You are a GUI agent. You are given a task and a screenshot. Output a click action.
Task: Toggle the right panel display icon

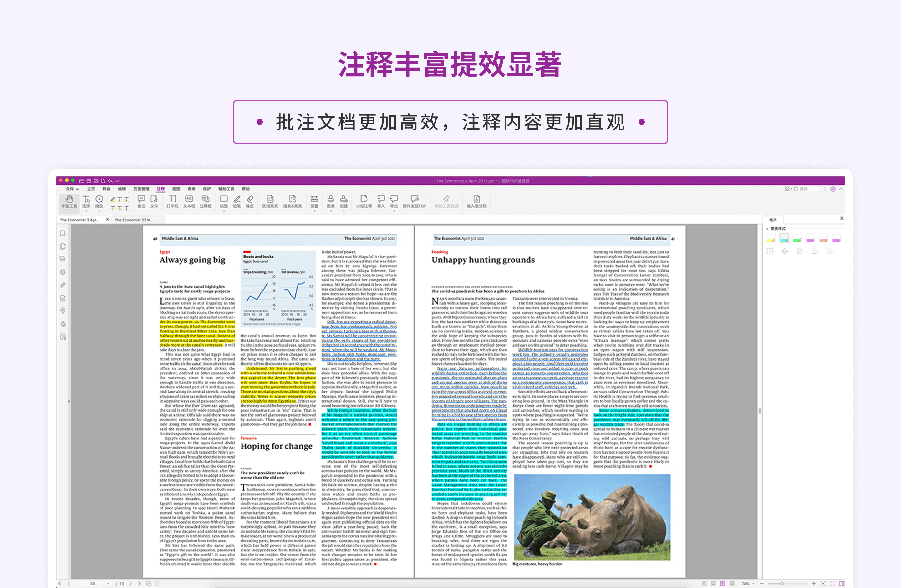842,583
